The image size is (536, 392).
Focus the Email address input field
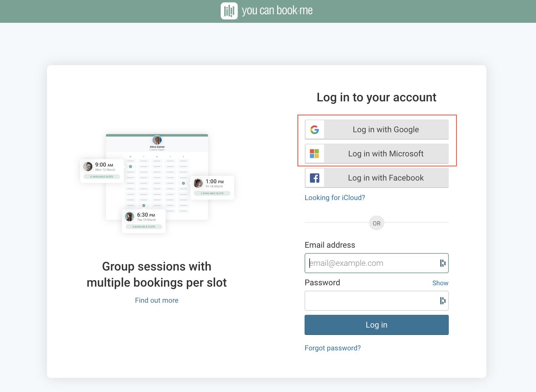click(x=377, y=263)
